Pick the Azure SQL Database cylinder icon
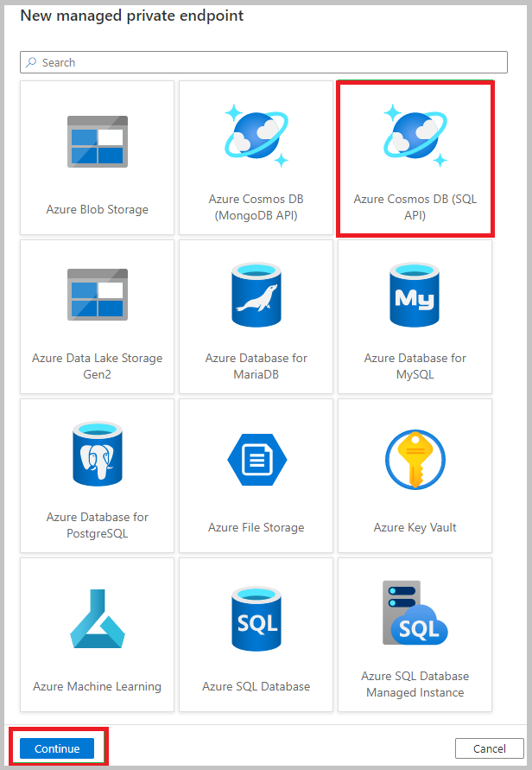532x770 pixels. [x=256, y=619]
